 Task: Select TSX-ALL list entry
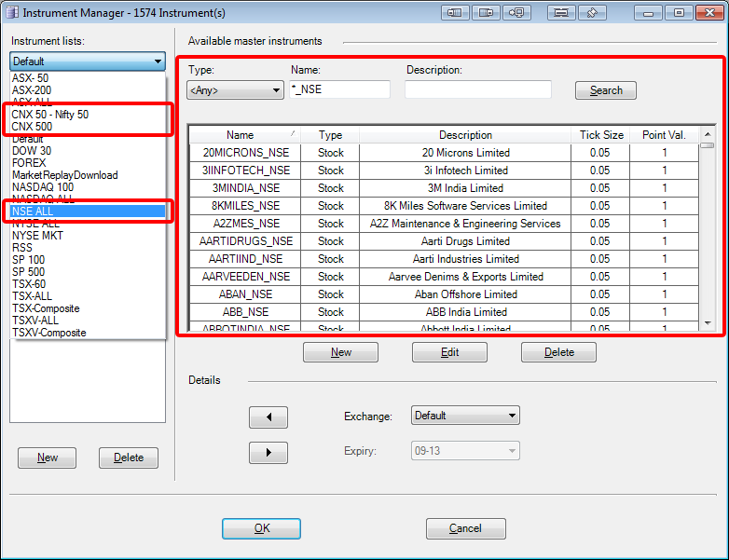pyautogui.click(x=88, y=296)
